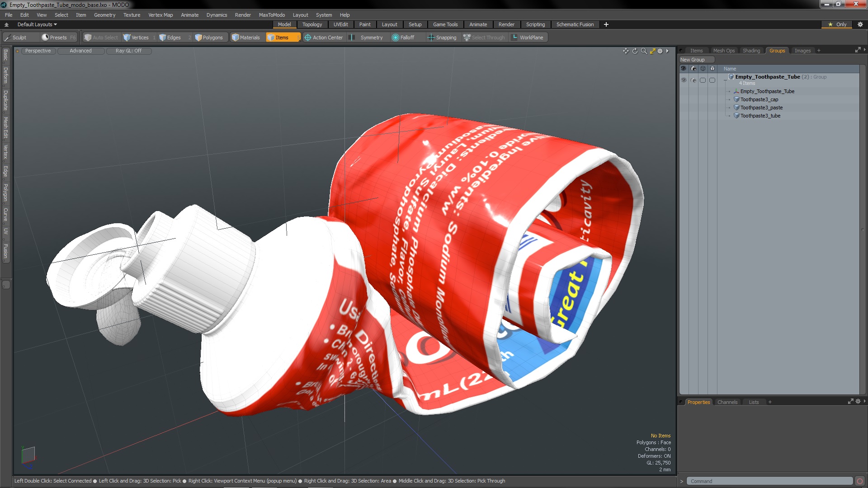
Task: Open the Deform vertical sidebar tab
Action: click(x=5, y=76)
